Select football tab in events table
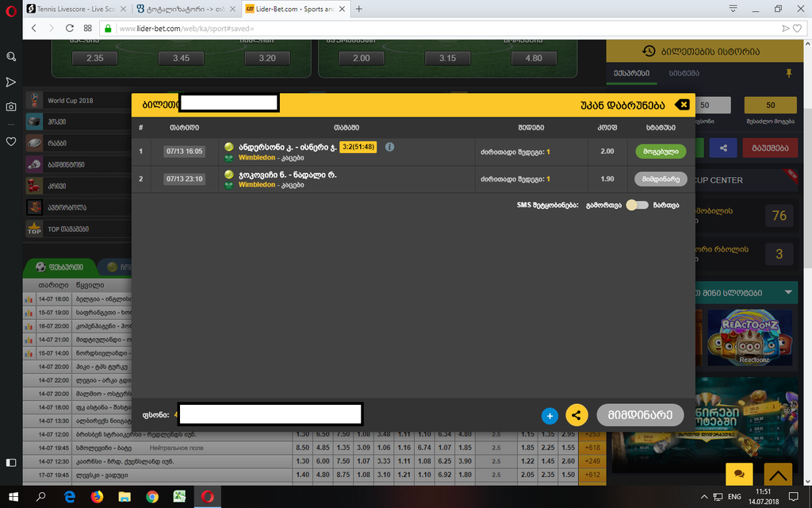Viewport: 812px width, 508px height. [59, 267]
